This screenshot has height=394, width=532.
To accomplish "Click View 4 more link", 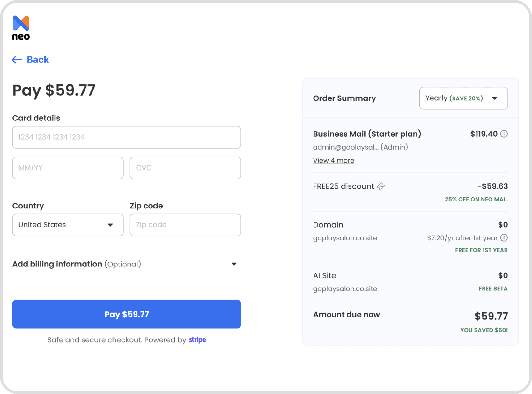I will 334,160.
